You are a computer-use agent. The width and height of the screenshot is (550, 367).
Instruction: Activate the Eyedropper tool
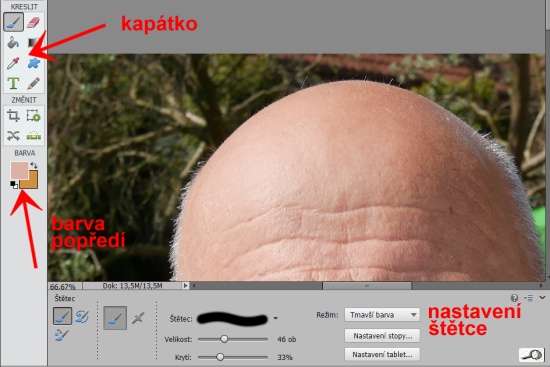coord(14,63)
